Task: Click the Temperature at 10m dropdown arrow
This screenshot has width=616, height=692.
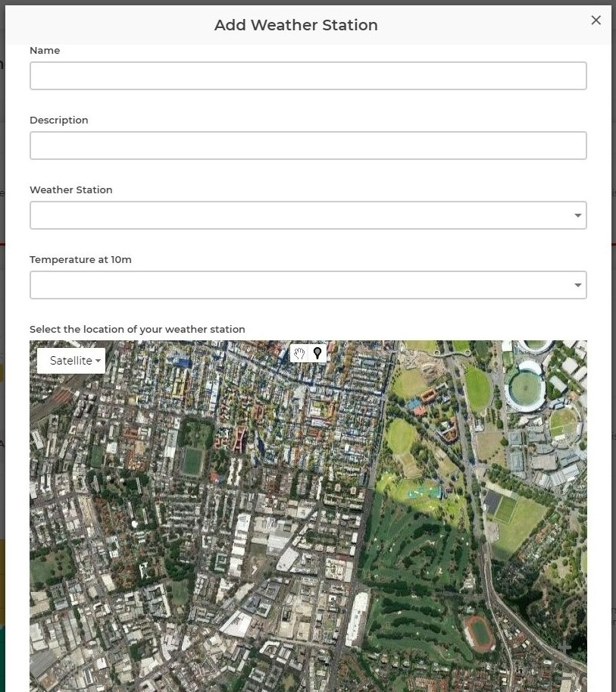Action: [578, 286]
